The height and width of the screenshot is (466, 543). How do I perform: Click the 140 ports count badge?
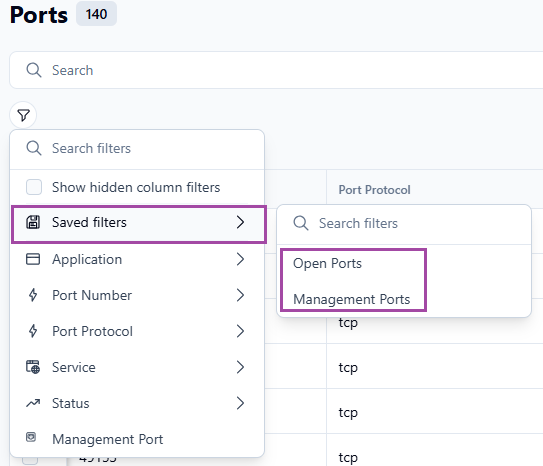click(x=96, y=14)
